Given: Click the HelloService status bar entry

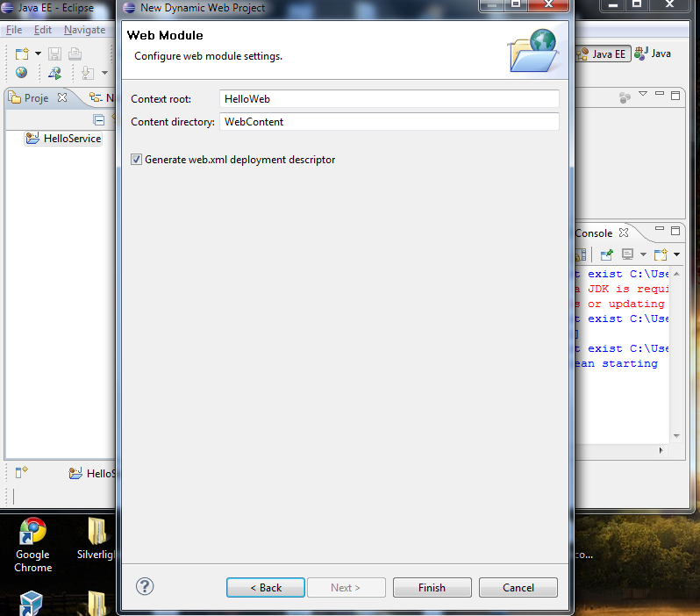Looking at the screenshot, I should tap(92, 473).
